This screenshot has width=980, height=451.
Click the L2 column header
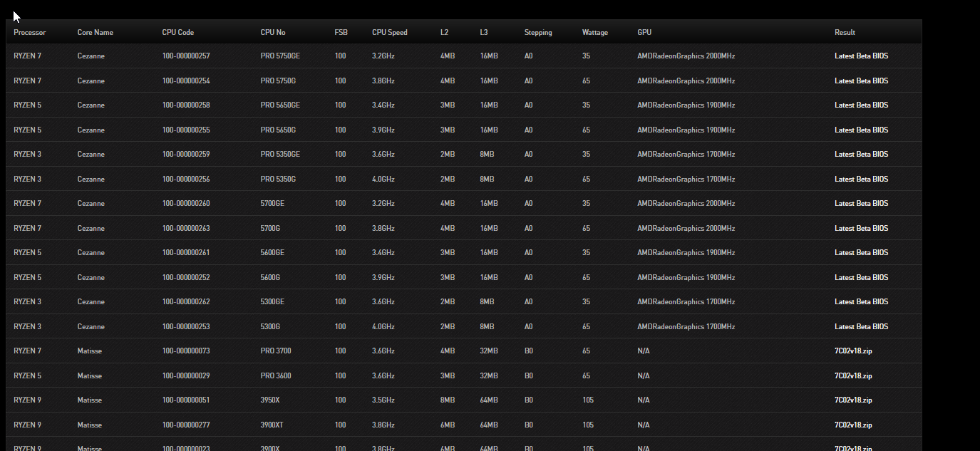(x=445, y=33)
